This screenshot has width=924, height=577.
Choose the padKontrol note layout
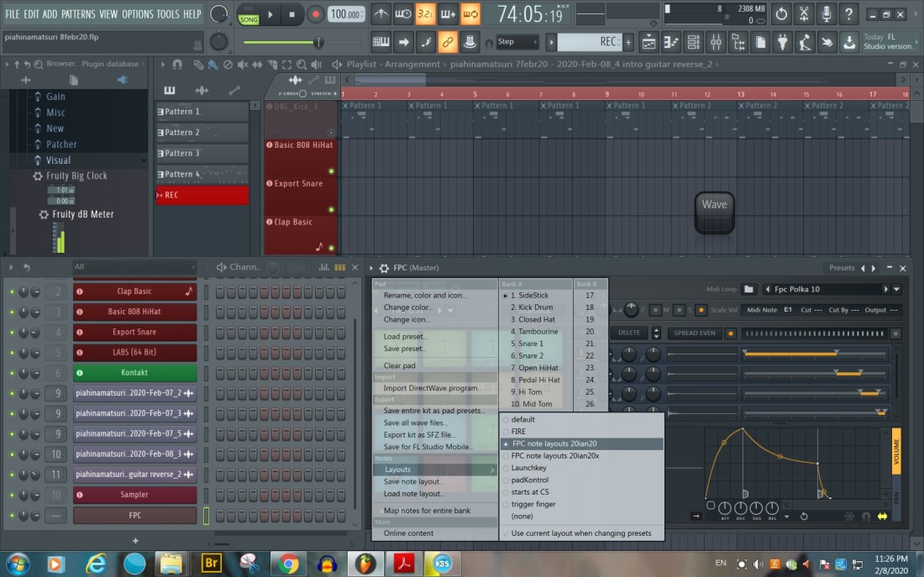click(x=529, y=480)
